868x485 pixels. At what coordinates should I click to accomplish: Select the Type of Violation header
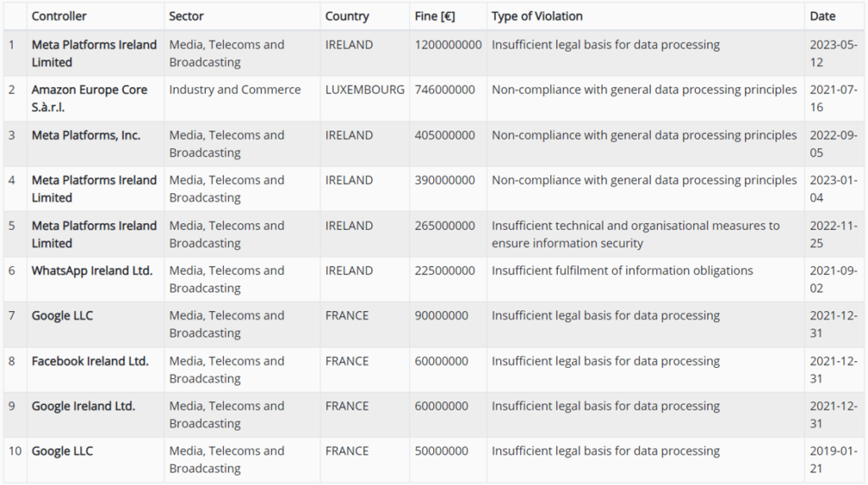click(537, 16)
